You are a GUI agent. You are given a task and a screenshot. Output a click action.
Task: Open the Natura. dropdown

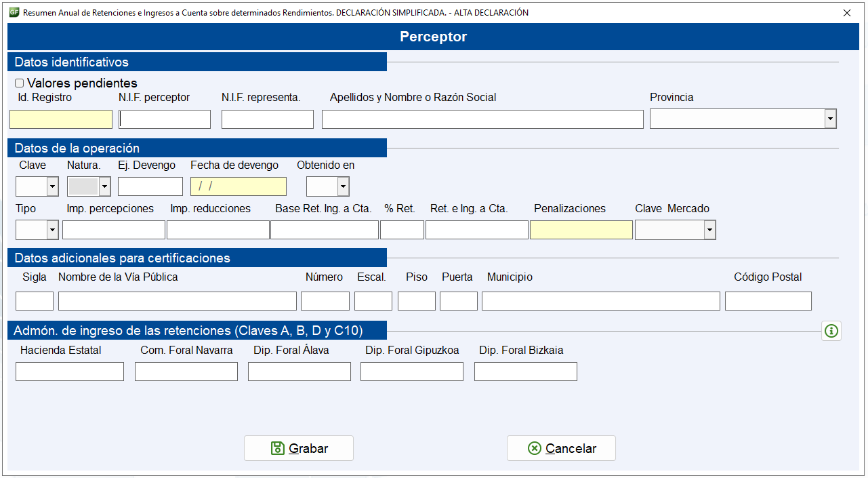(104, 186)
